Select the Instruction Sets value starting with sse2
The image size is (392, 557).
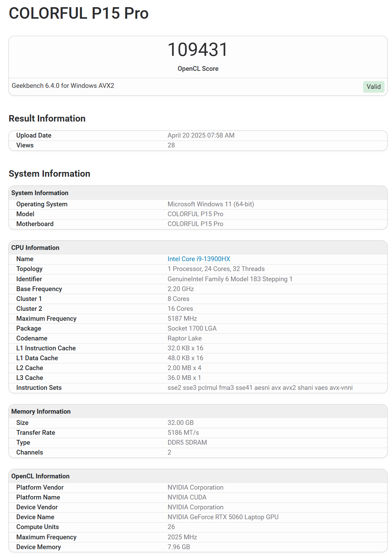[260, 388]
